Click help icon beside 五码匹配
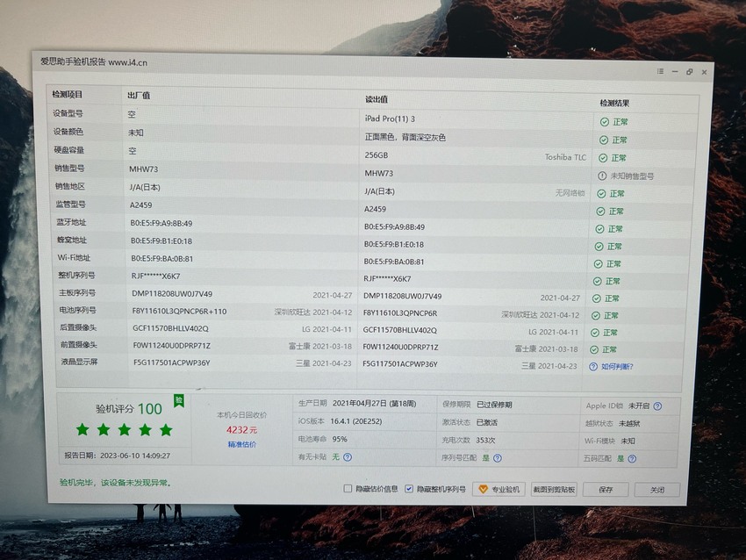 [632, 459]
